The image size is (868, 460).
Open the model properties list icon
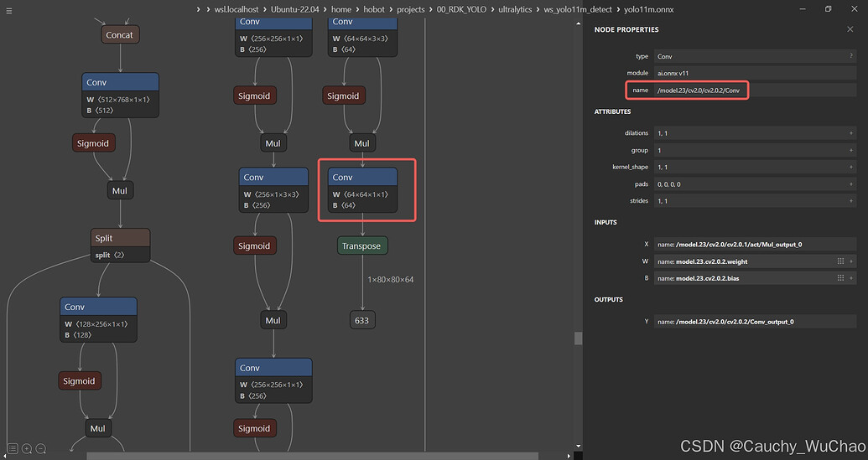[13, 449]
